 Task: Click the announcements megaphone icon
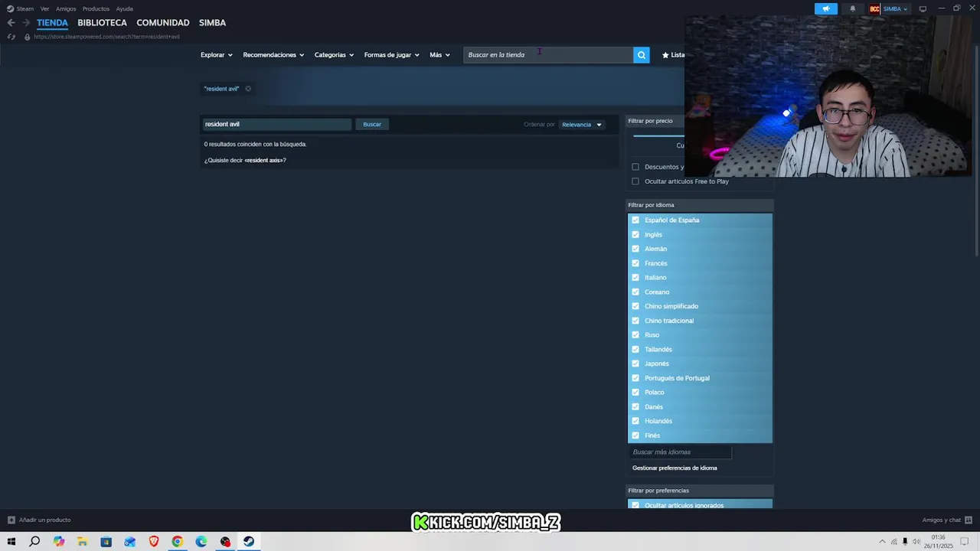click(x=826, y=9)
